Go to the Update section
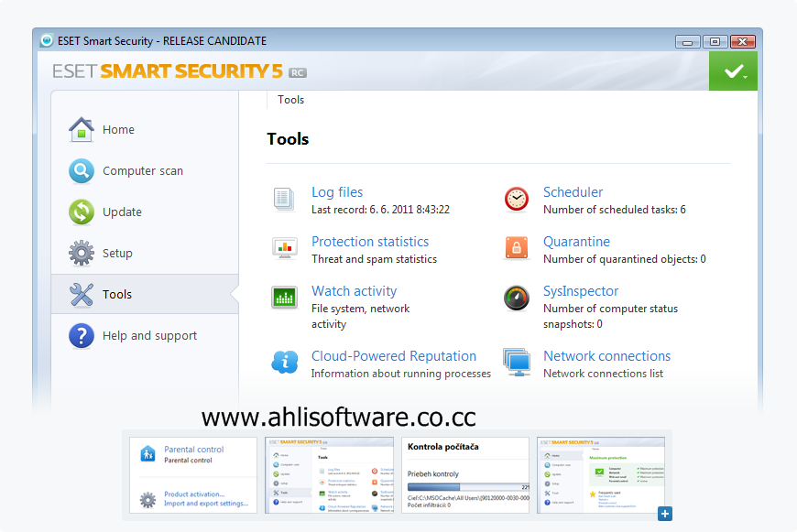 tap(145, 212)
